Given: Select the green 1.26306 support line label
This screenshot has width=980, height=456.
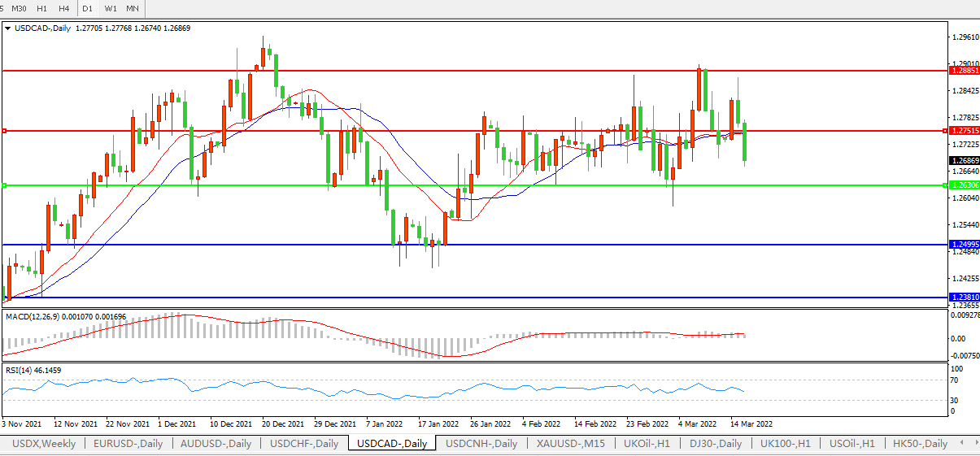Looking at the screenshot, I should coord(964,185).
